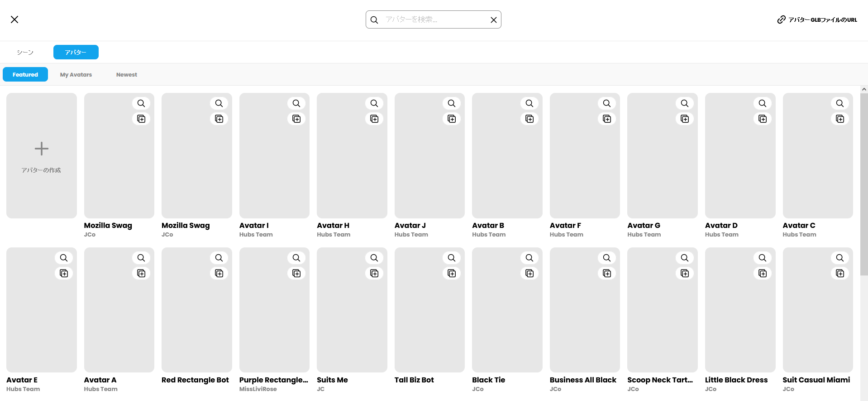Click the Avatar C name label
The image size is (868, 401).
tap(799, 225)
